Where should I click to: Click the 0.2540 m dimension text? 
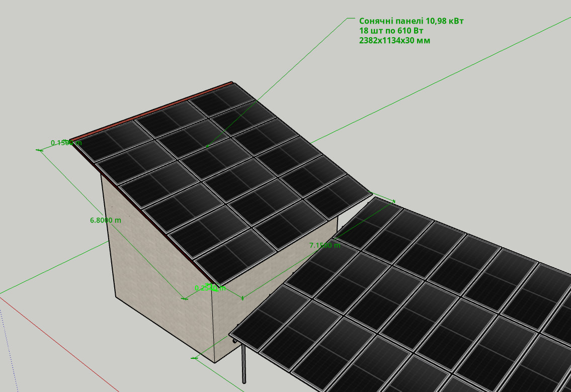coord(210,288)
